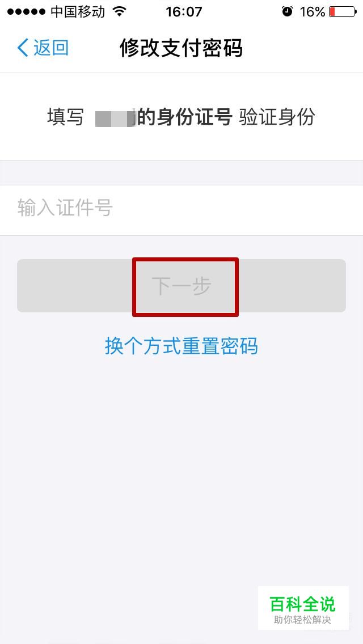Tap the 填写 word in the instruction
This screenshot has height=644, width=363.
click(65, 117)
